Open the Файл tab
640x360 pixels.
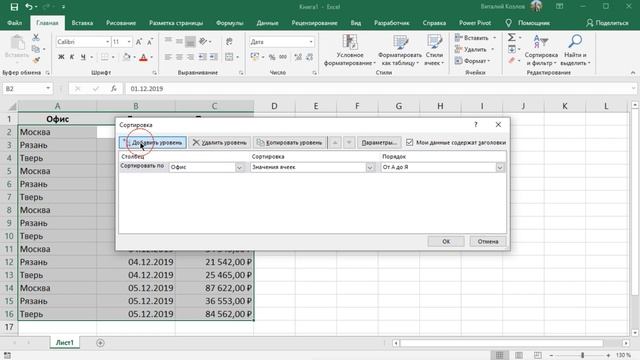coord(14,23)
